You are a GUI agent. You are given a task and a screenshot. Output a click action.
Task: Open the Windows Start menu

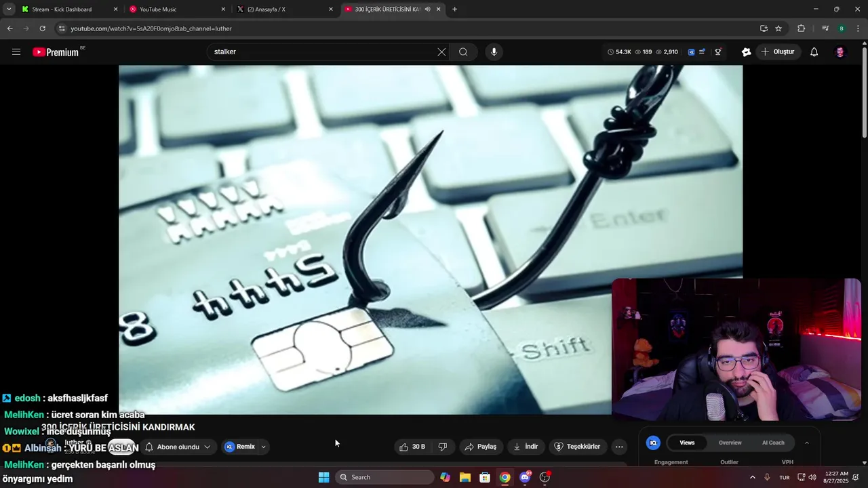(x=324, y=477)
